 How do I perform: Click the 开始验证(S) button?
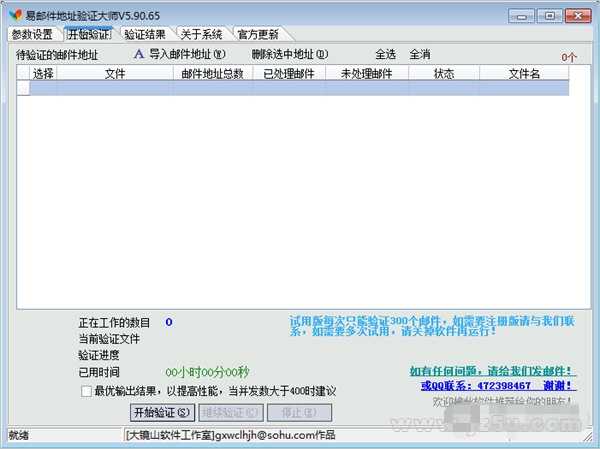(x=162, y=413)
